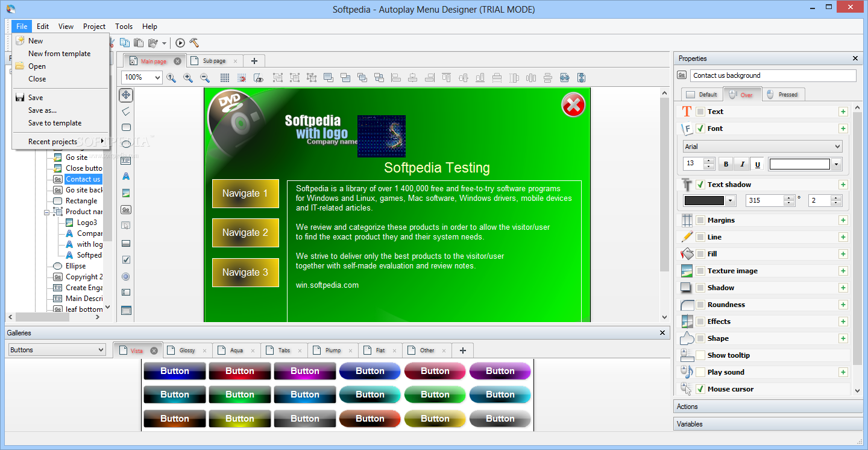Click the Zoom in magnifier icon
Image resolution: width=868 pixels, height=450 pixels.
click(x=188, y=78)
